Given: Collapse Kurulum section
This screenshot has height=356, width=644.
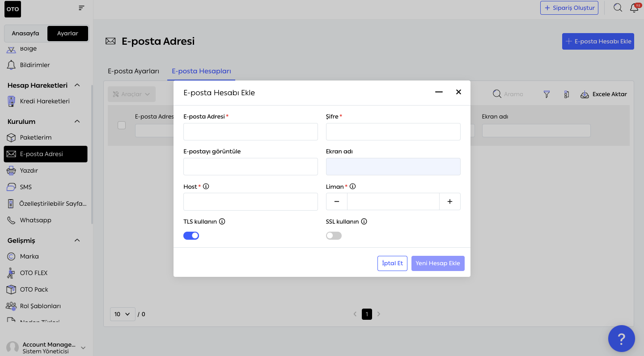Looking at the screenshot, I should (x=77, y=121).
